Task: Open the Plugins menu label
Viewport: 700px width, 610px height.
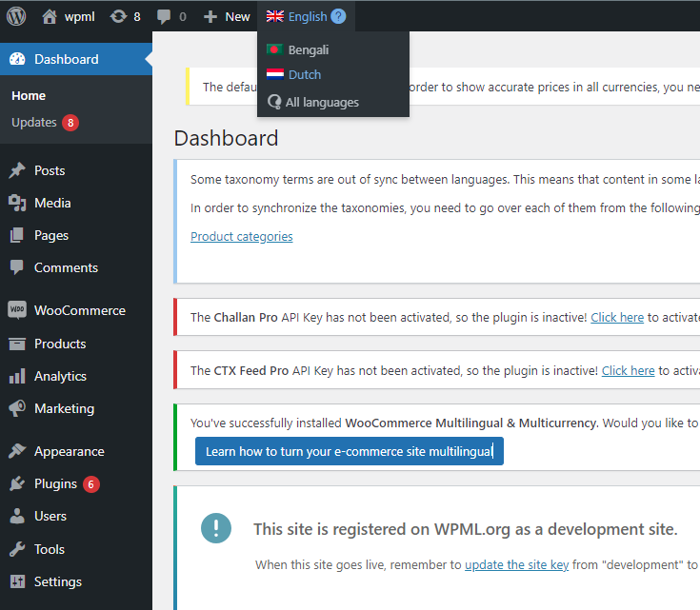Action: point(55,483)
